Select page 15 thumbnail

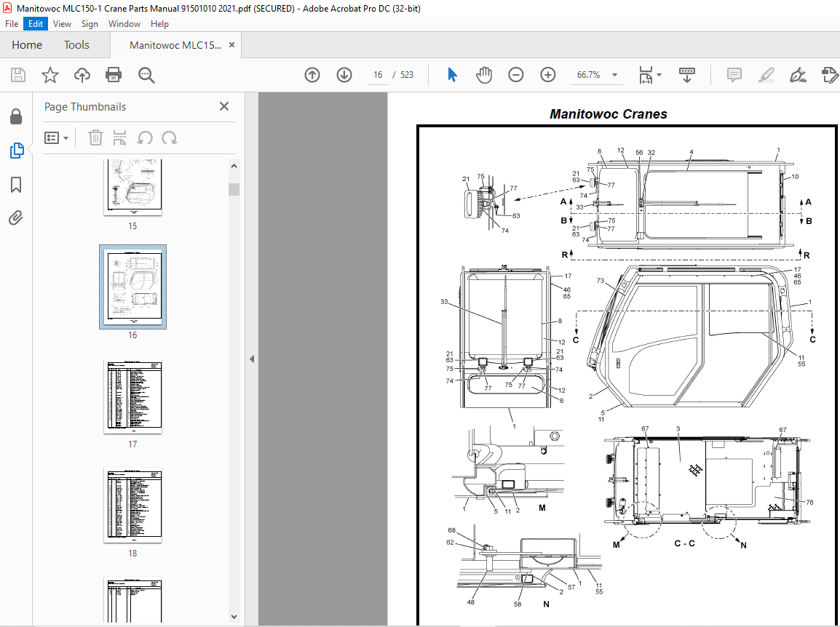point(133,188)
